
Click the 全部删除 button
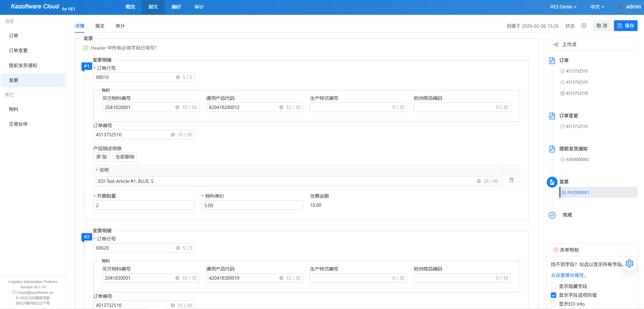[125, 157]
